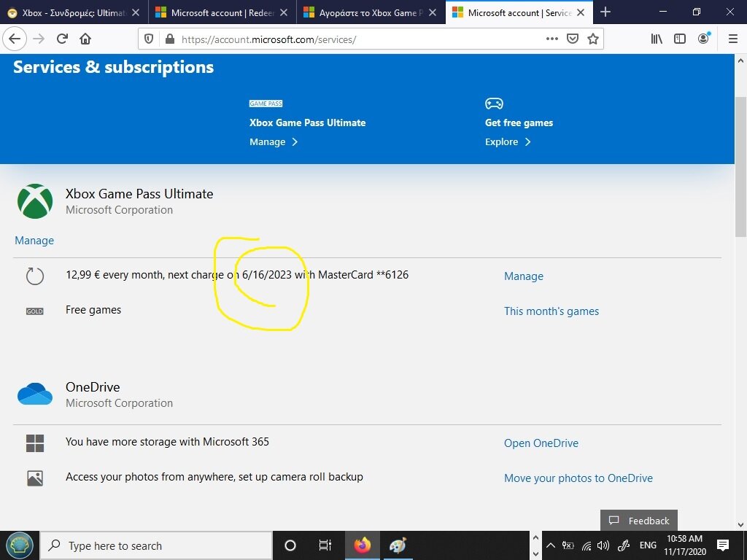
Task: Click the Windows taskbar search box
Action: (157, 545)
